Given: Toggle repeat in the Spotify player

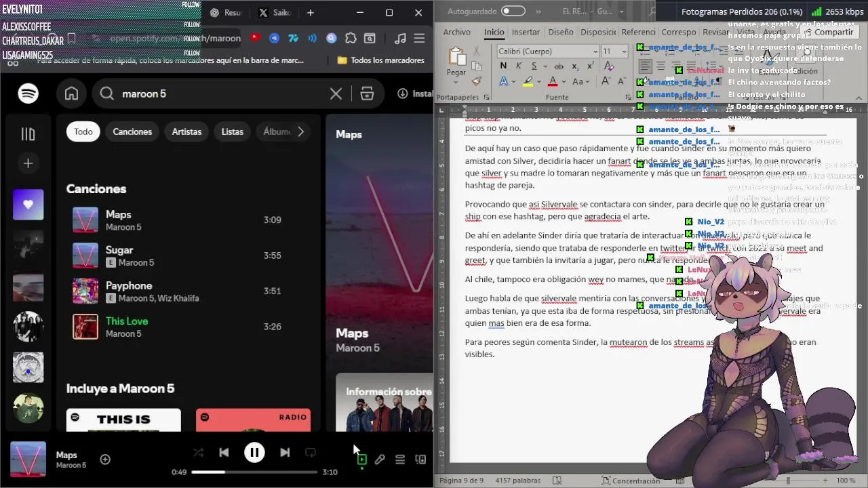Looking at the screenshot, I should point(311,452).
